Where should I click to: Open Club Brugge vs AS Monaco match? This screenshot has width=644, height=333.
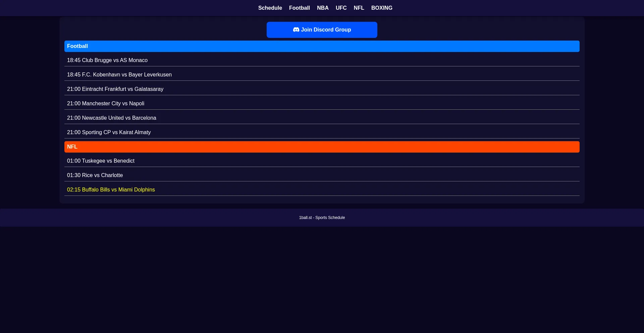[322, 60]
